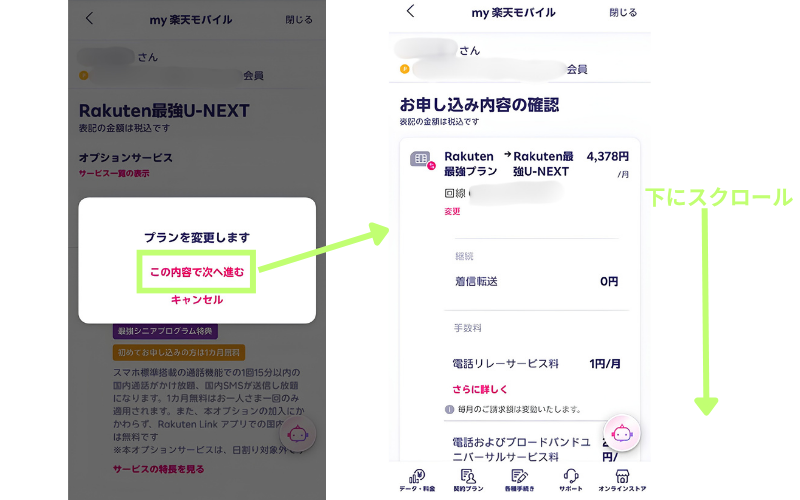Open サービスの特長を見る link
800x500 pixels.
(159, 469)
